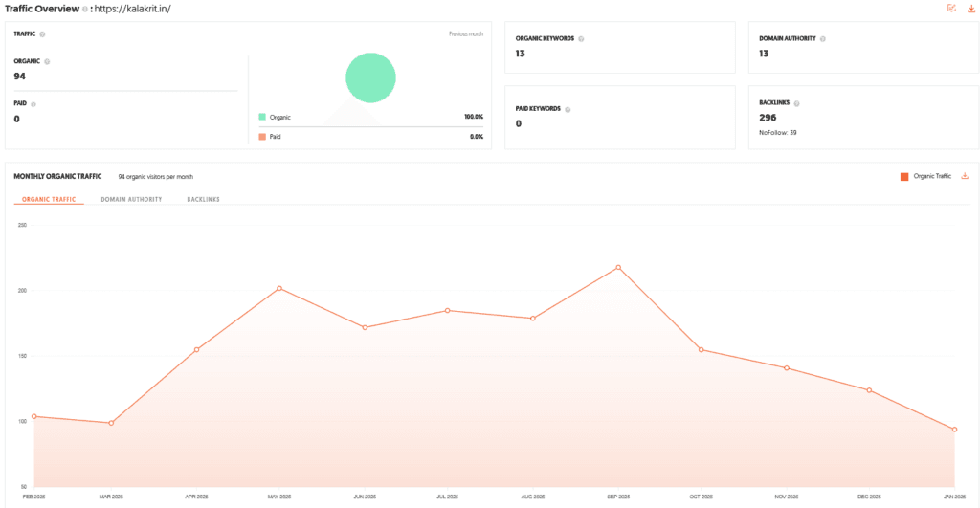The height and width of the screenshot is (508, 980).
Task: Click green Organic legend swatch
Action: [262, 117]
